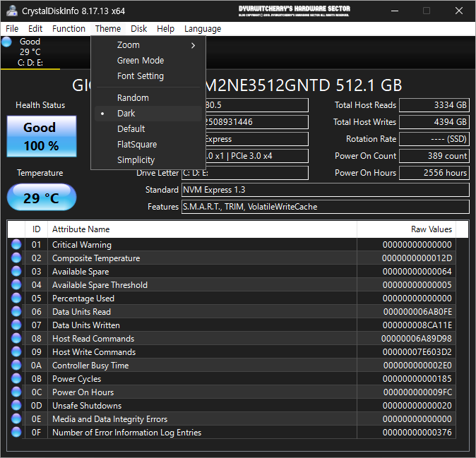This screenshot has height=458, width=476.
Task: Click the Available Spare status orb
Action: coord(16,271)
